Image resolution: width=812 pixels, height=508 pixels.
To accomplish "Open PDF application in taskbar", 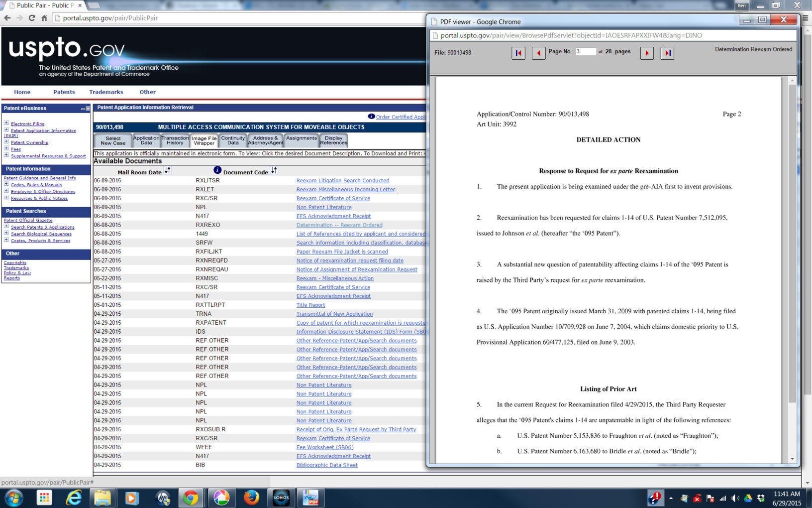I will click(x=311, y=498).
